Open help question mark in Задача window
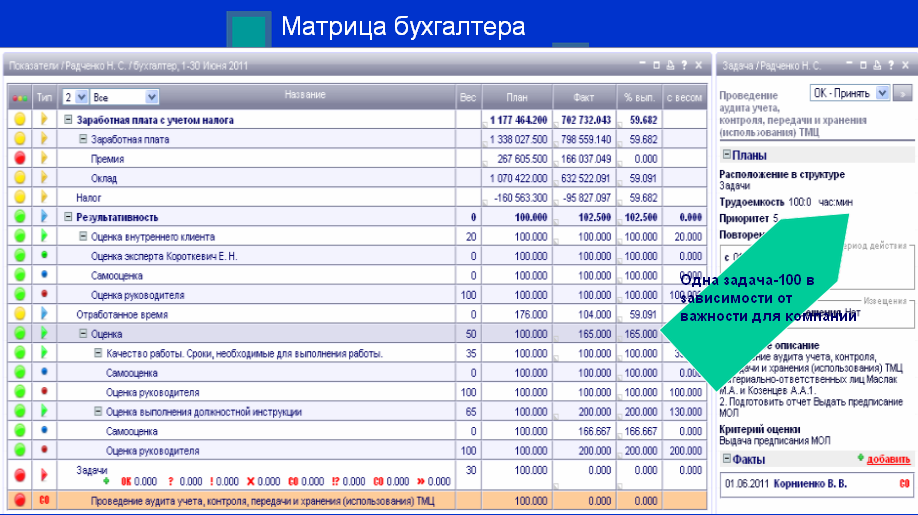 [891, 66]
